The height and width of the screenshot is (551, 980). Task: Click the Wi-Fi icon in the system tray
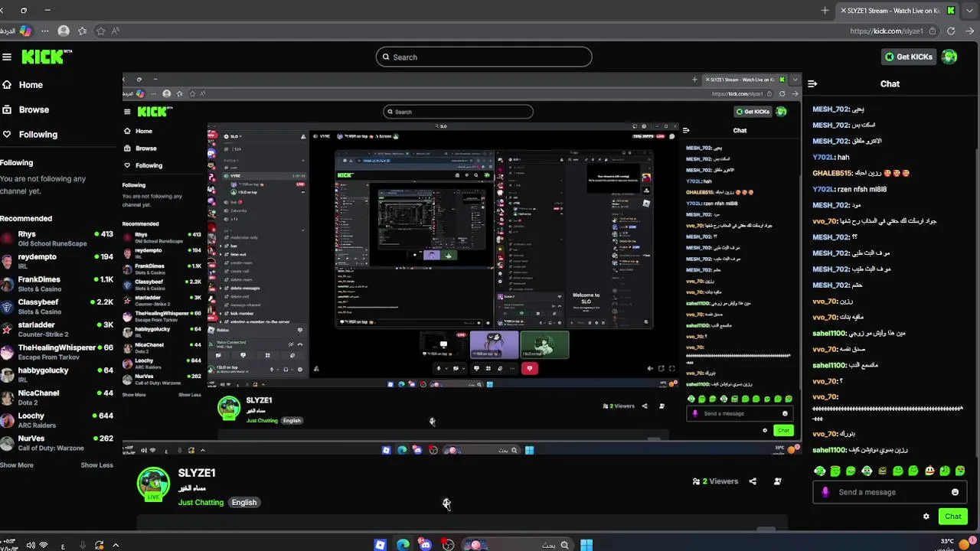tap(44, 546)
